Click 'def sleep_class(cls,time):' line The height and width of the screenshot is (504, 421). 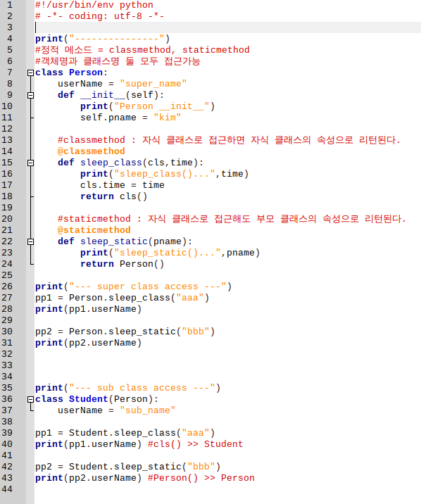pyautogui.click(x=130, y=163)
